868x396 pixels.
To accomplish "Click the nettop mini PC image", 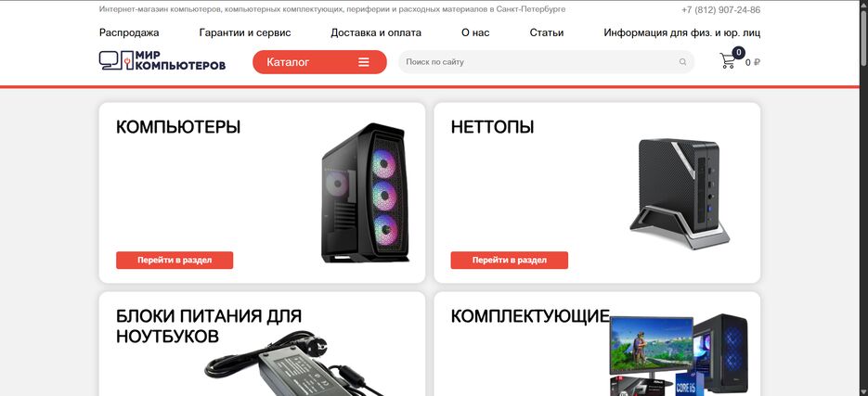I will tap(680, 194).
